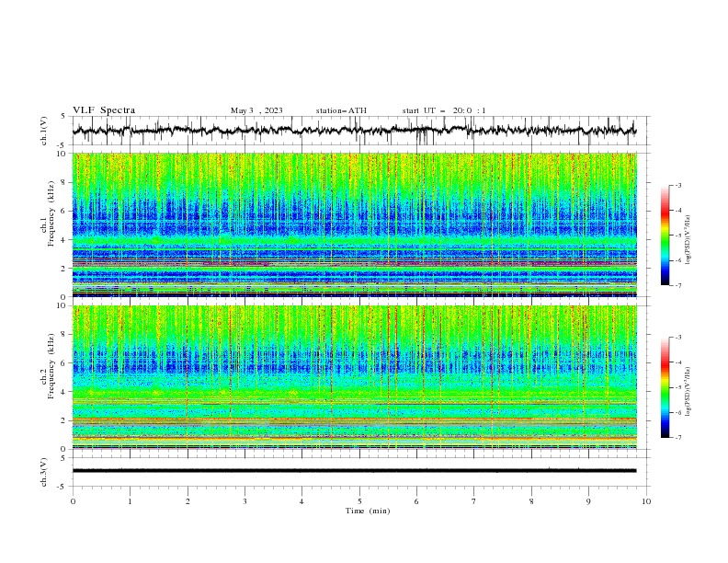Click the ch.2 spectrogram color scale bar
This screenshot has width=728, height=563.
[x=665, y=387]
